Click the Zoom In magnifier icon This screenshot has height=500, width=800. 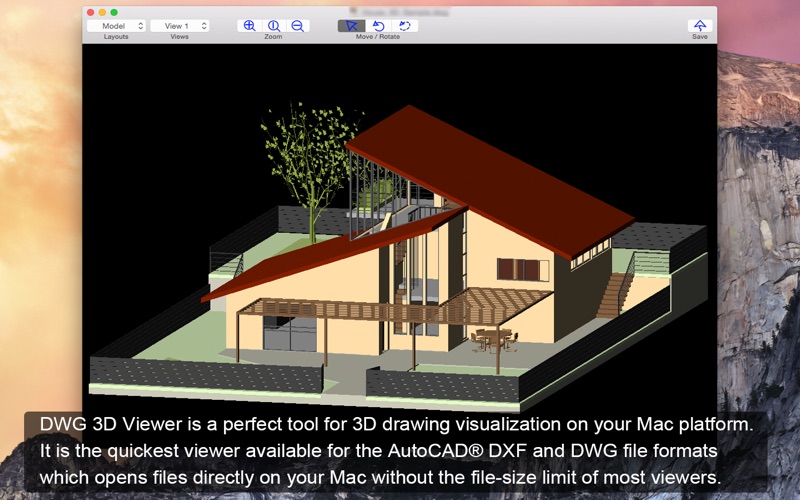(249, 26)
